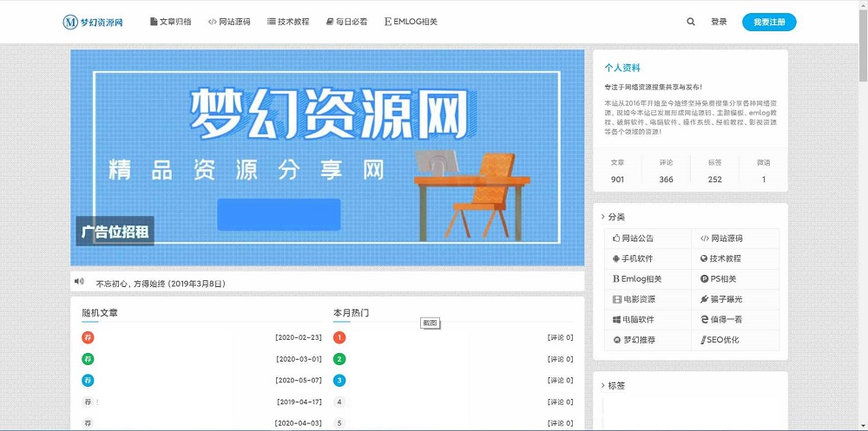Click the grey 荐 badge dated 2019-04-17
The width and height of the screenshot is (868, 431).
88,402
